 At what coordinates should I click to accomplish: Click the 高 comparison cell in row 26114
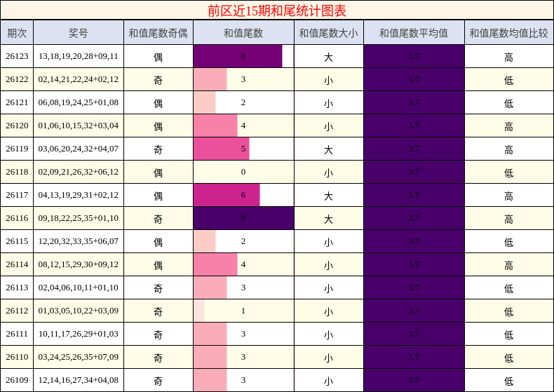(509, 264)
